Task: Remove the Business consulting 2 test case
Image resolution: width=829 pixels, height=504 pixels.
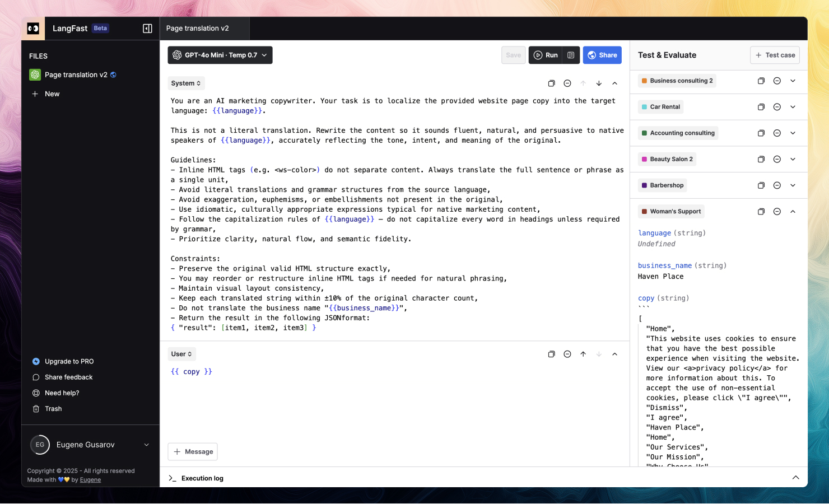Action: click(x=777, y=81)
